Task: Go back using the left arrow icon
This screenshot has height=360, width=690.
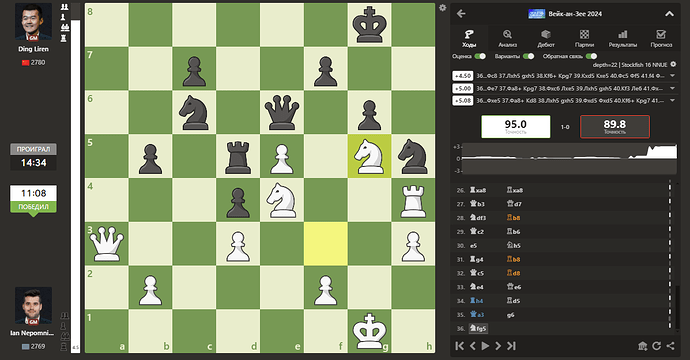Action: click(x=461, y=14)
